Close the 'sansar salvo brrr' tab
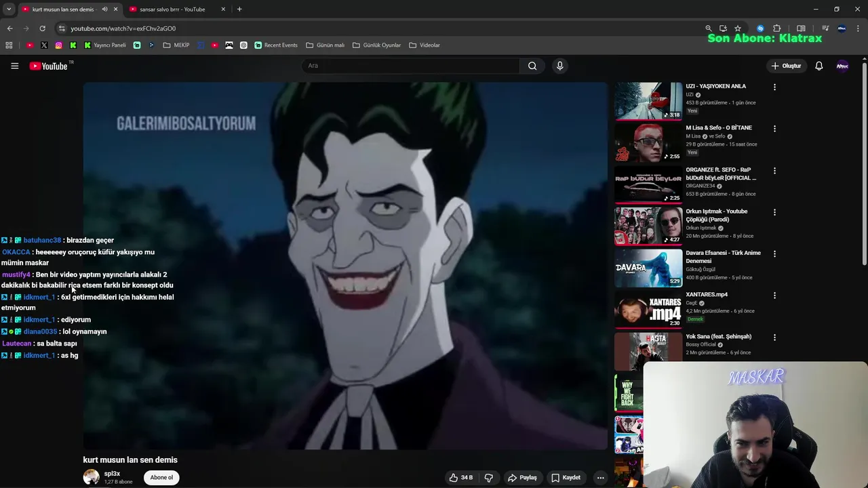The height and width of the screenshot is (488, 868). [223, 9]
